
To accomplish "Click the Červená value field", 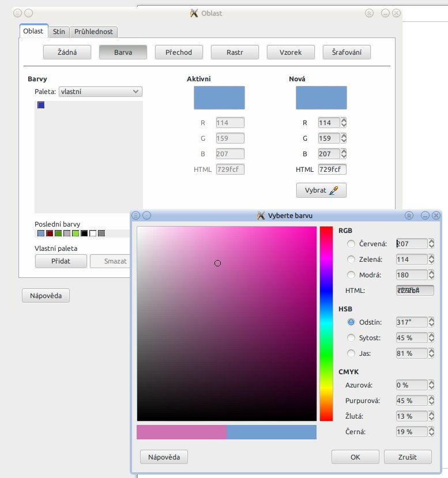I will 412,243.
